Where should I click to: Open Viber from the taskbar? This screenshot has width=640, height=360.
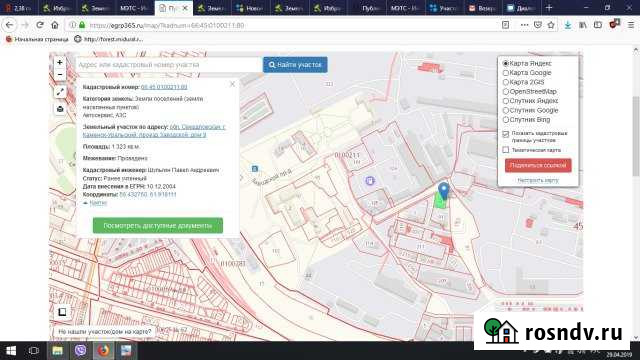tap(80, 351)
